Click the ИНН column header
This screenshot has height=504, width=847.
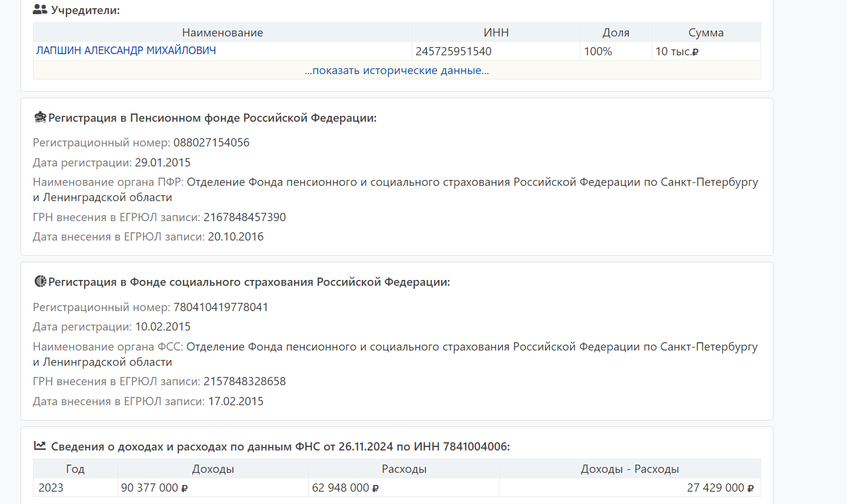tap(496, 32)
